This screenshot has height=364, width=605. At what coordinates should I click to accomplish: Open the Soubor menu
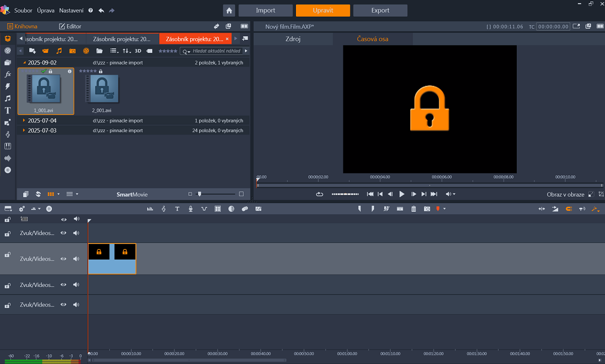[23, 11]
